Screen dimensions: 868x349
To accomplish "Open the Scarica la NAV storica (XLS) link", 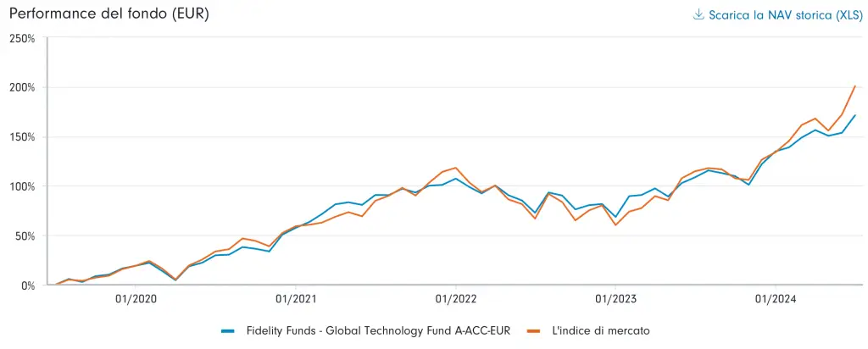I will pos(784,14).
